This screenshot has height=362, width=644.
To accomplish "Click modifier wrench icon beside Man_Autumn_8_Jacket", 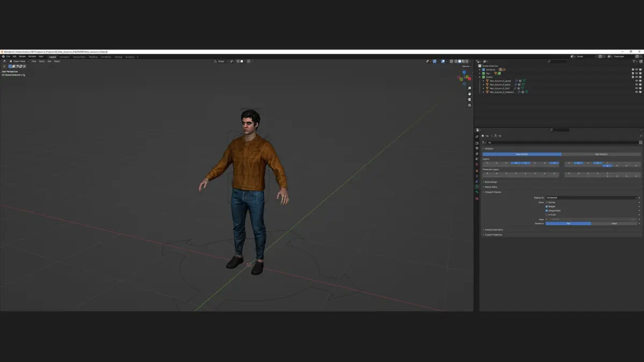I will point(516,81).
